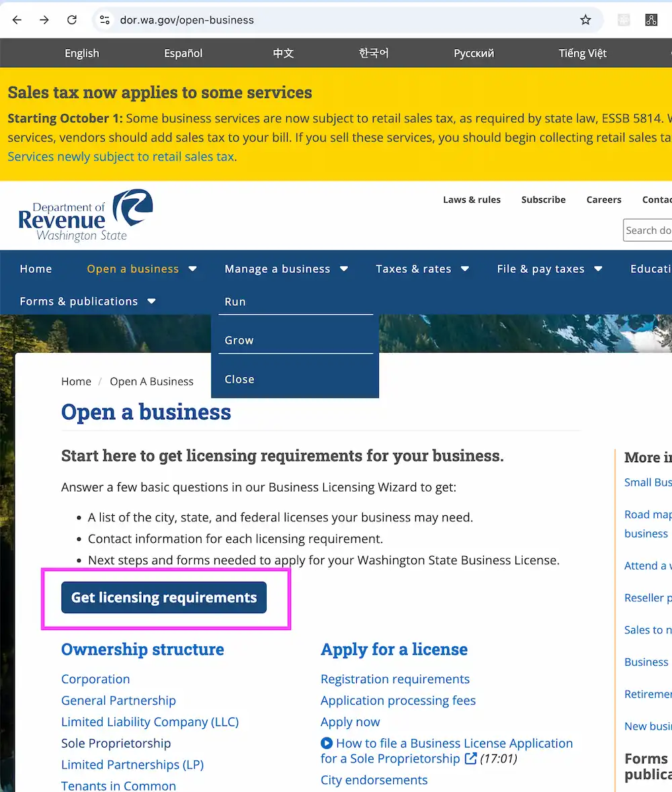The width and height of the screenshot is (672, 792).
Task: Open the browser profile icon
Action: tap(650, 19)
